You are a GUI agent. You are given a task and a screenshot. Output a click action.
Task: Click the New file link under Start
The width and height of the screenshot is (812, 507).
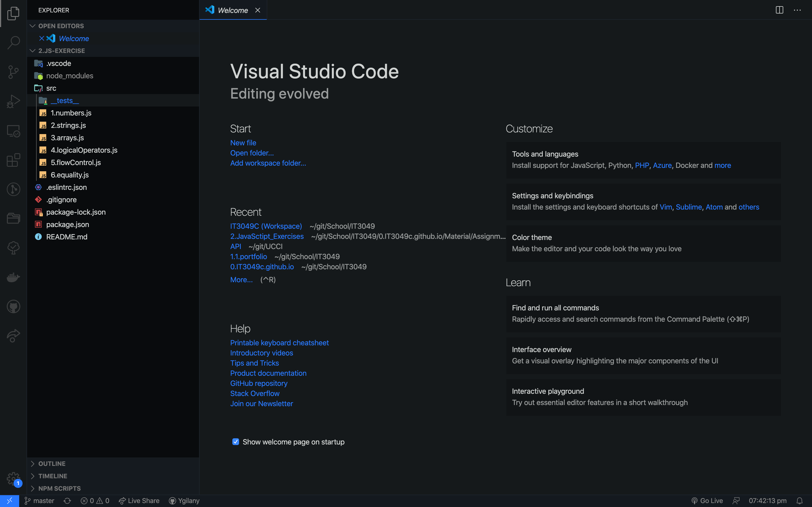(243, 143)
